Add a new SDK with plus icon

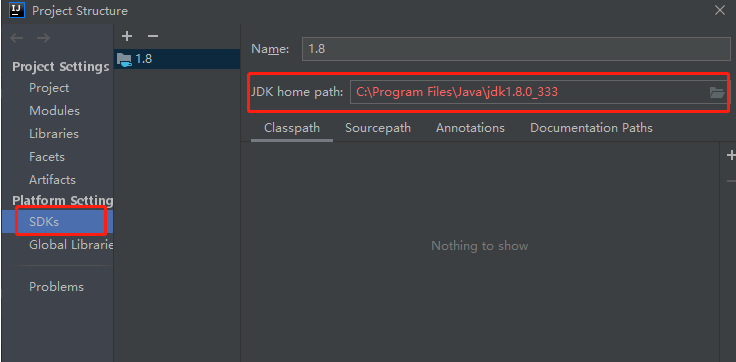coord(127,36)
